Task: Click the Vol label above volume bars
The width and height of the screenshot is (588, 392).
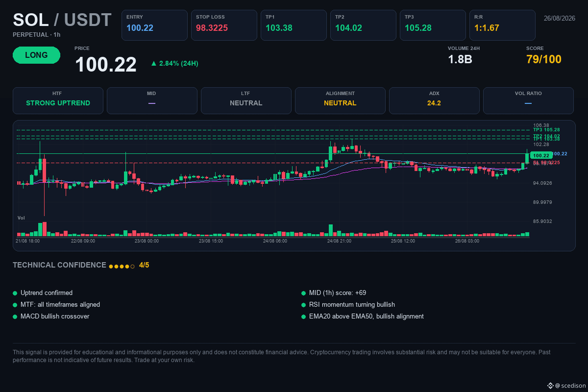Action: point(21,218)
